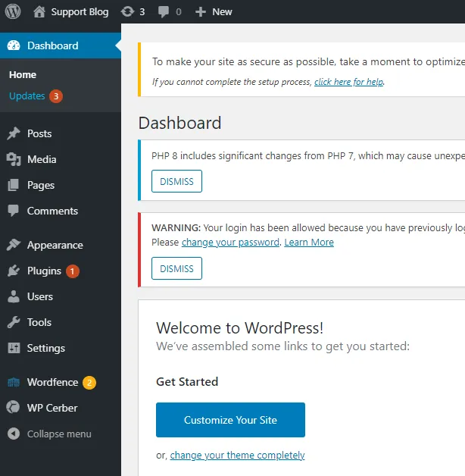Open the Comments menu in sidebar
This screenshot has height=476, width=465.
(52, 211)
